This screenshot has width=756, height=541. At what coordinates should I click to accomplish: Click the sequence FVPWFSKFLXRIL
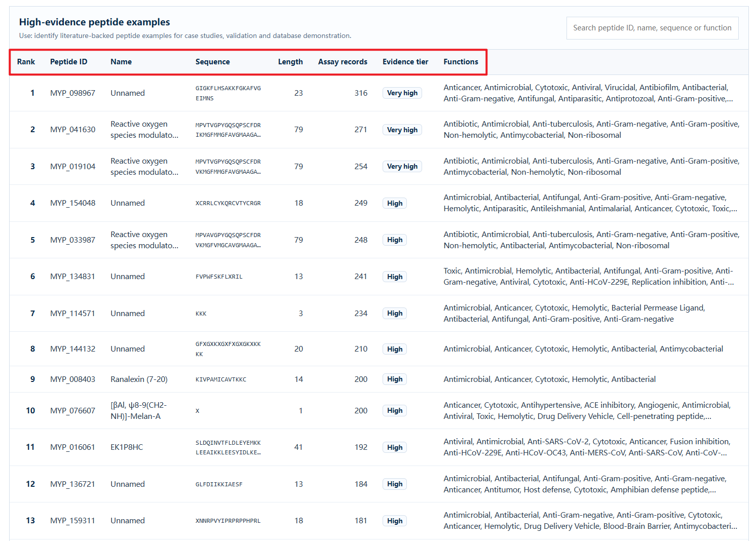click(219, 277)
